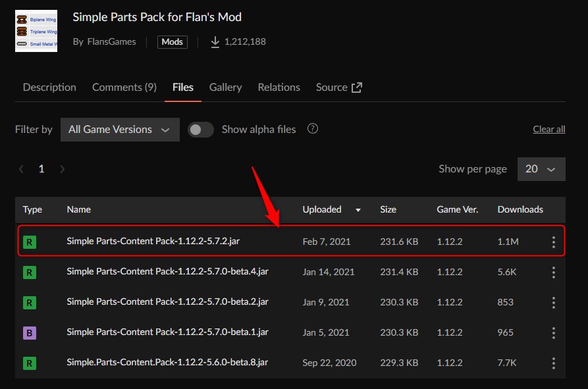
Task: Click the Sep 22, 2020 upload date
Action: pyautogui.click(x=330, y=363)
